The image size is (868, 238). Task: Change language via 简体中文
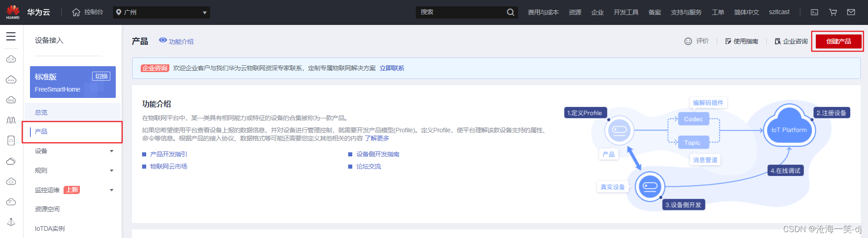746,12
